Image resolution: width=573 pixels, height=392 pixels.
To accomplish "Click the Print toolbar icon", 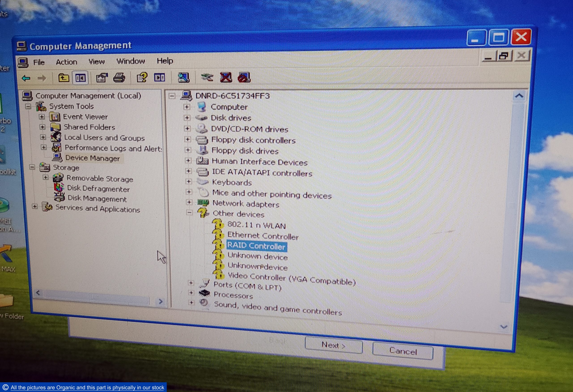I will click(x=119, y=78).
